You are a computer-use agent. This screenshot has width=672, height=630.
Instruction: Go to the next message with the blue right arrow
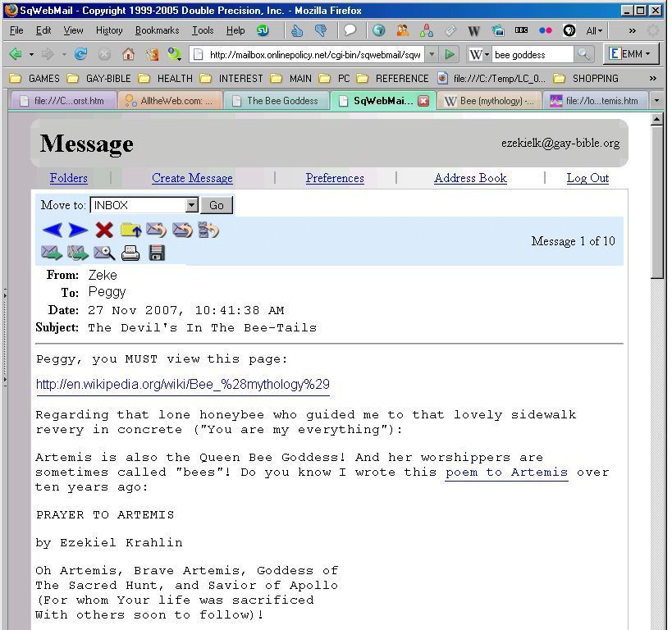[x=78, y=231]
